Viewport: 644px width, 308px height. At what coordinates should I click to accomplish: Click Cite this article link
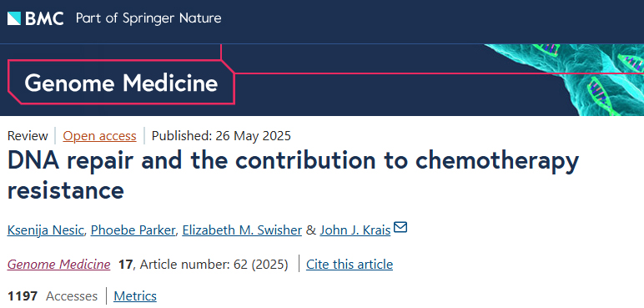(350, 264)
